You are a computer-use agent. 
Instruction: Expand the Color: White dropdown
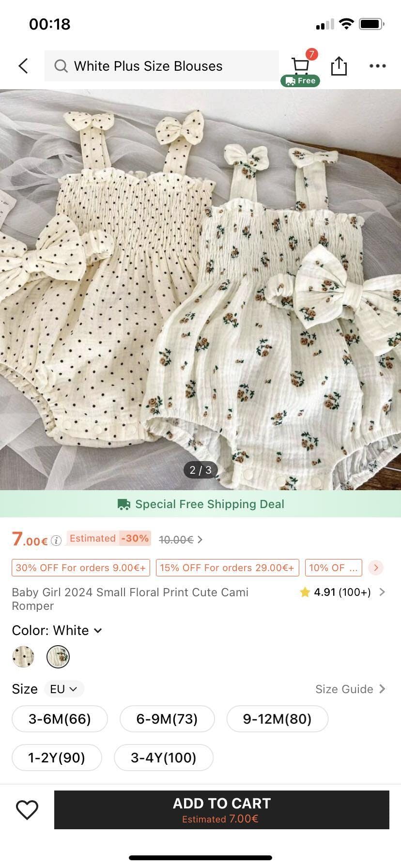click(57, 630)
